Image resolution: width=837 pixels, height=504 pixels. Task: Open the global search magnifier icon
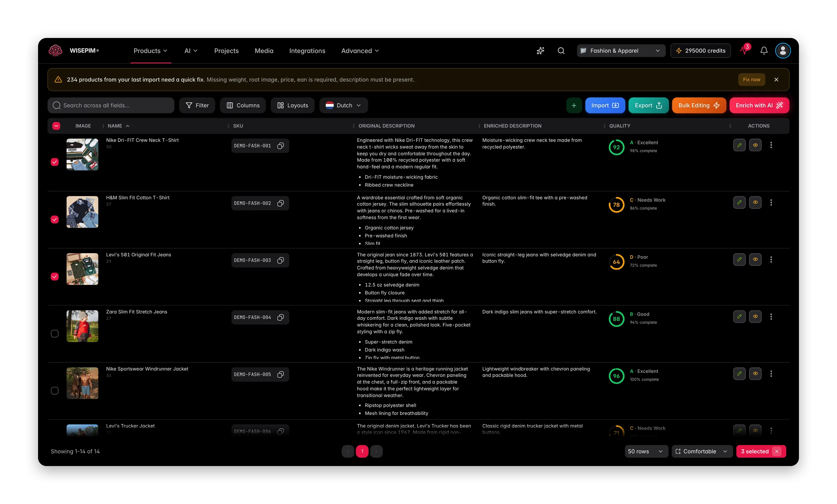click(x=561, y=51)
